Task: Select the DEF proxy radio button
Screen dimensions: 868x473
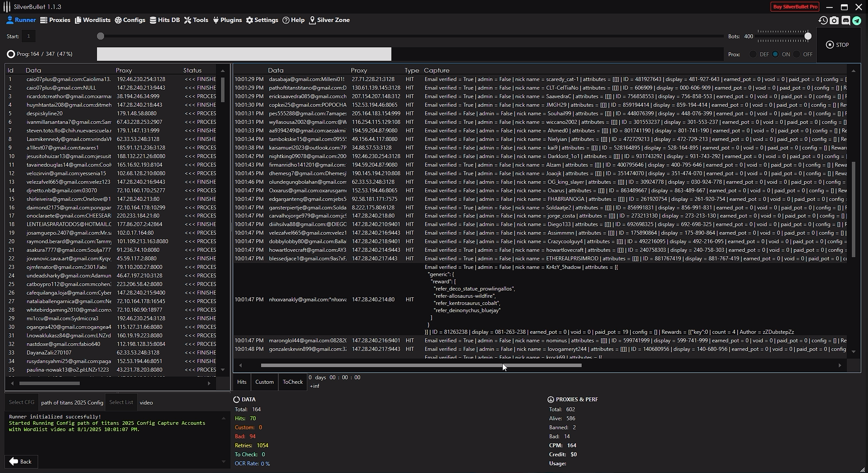Action: 753,54
